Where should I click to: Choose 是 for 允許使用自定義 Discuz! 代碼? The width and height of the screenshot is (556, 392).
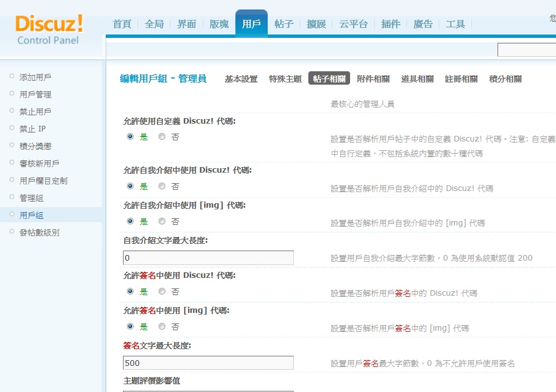(x=130, y=136)
